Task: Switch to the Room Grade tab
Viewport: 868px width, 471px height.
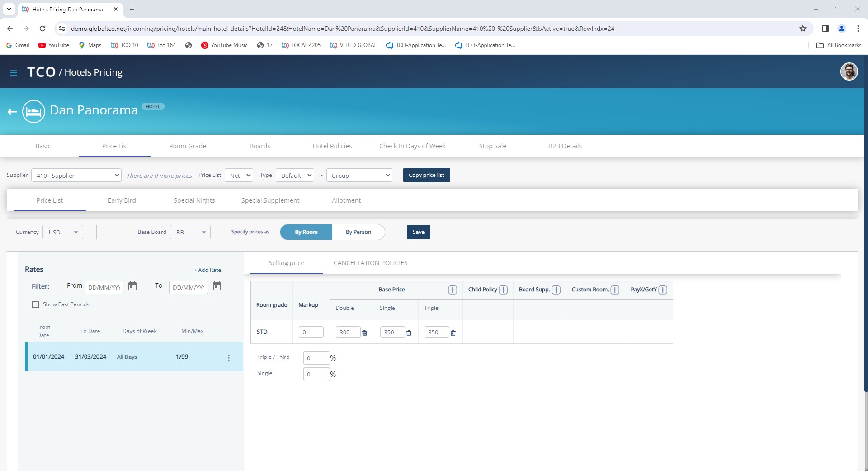Action: point(188,146)
